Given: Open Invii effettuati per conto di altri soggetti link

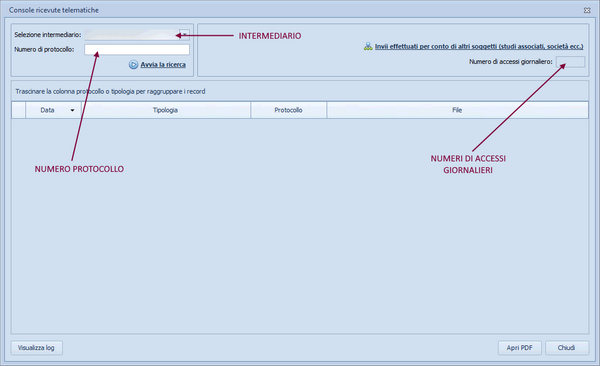Looking at the screenshot, I should tap(479, 46).
